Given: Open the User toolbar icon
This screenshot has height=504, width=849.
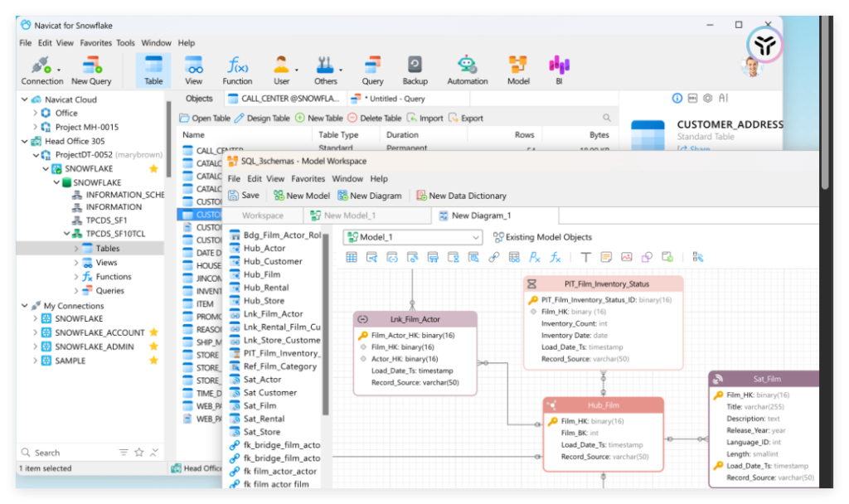Looking at the screenshot, I should tap(281, 71).
